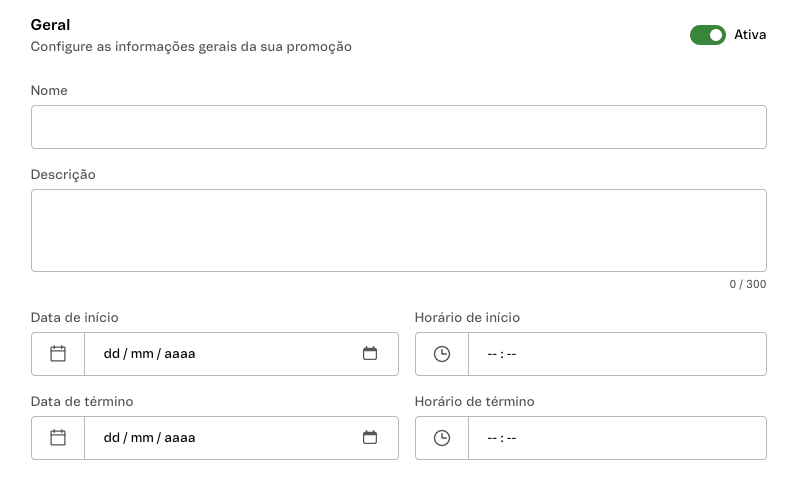Screen dimensions: 790x497
Task: Click the Descrição field label
Action: tap(63, 175)
